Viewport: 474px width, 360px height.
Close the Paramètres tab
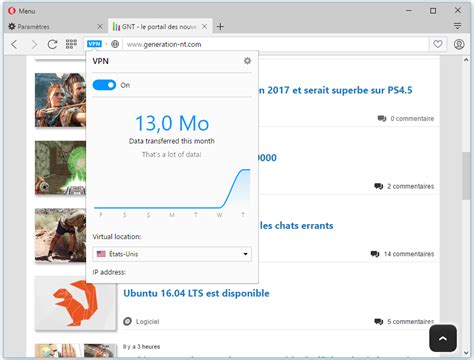click(x=100, y=26)
